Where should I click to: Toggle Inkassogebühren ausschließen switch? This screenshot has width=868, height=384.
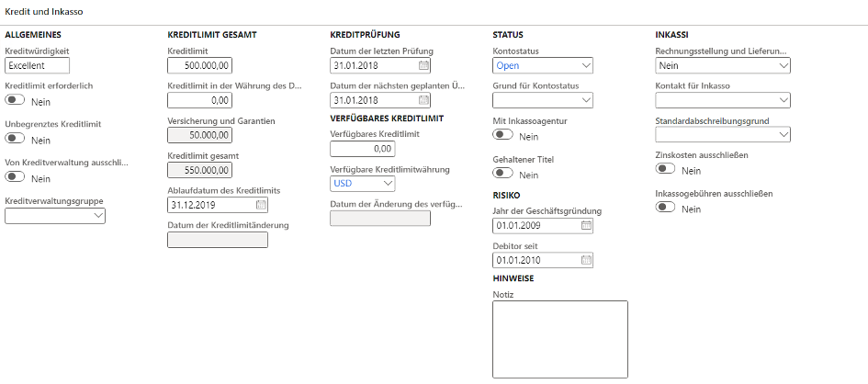tap(667, 209)
